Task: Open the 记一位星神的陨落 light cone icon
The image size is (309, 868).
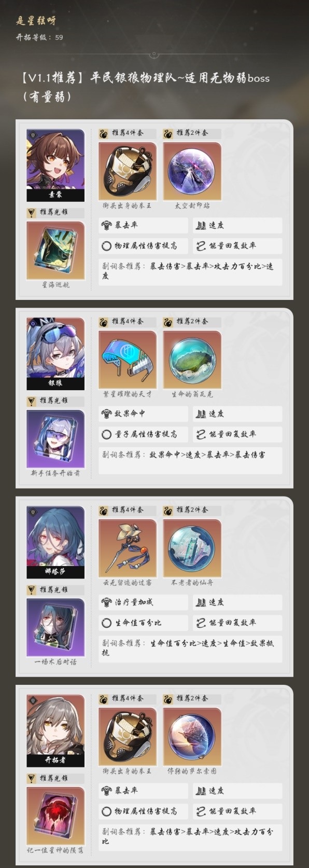Action: click(x=55, y=816)
